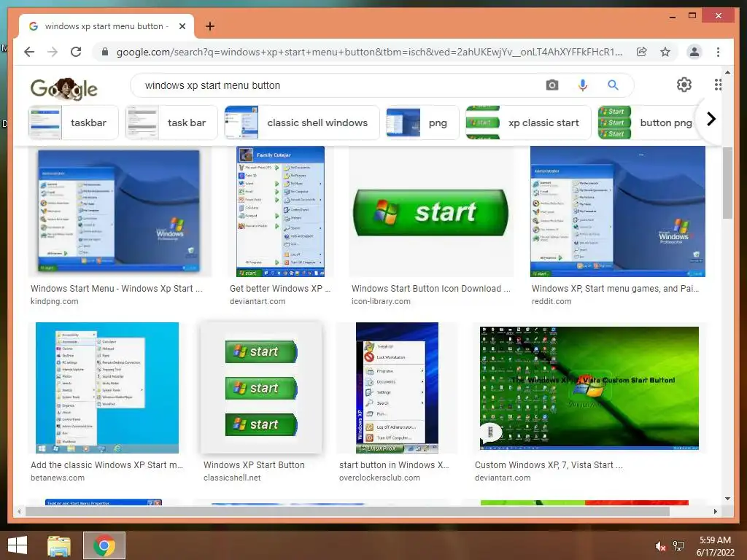Open the Windows Start button

[18, 545]
